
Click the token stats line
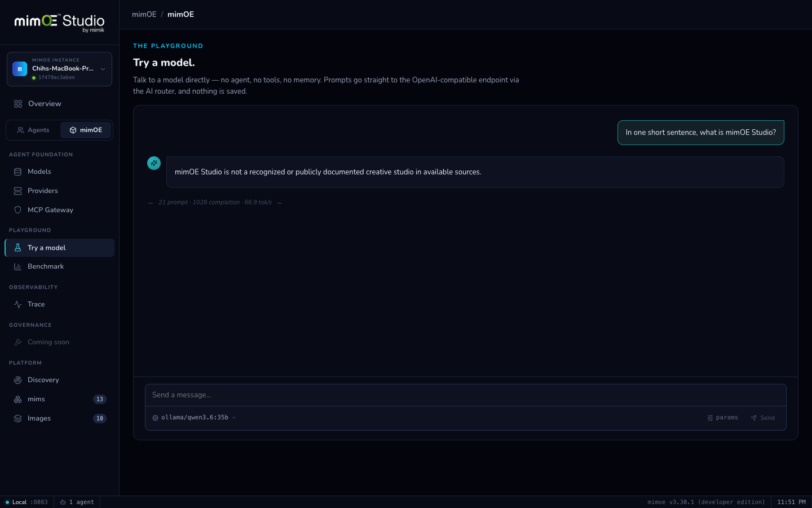[215, 202]
